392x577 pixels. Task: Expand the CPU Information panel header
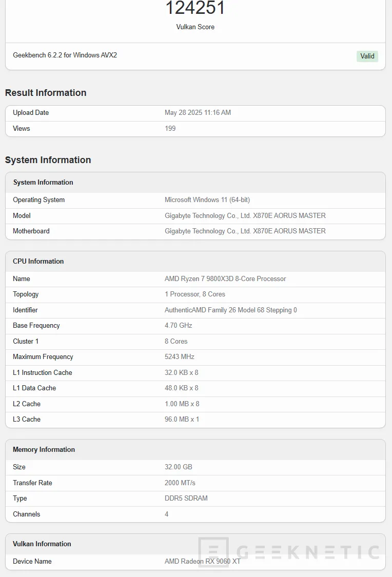pos(38,261)
